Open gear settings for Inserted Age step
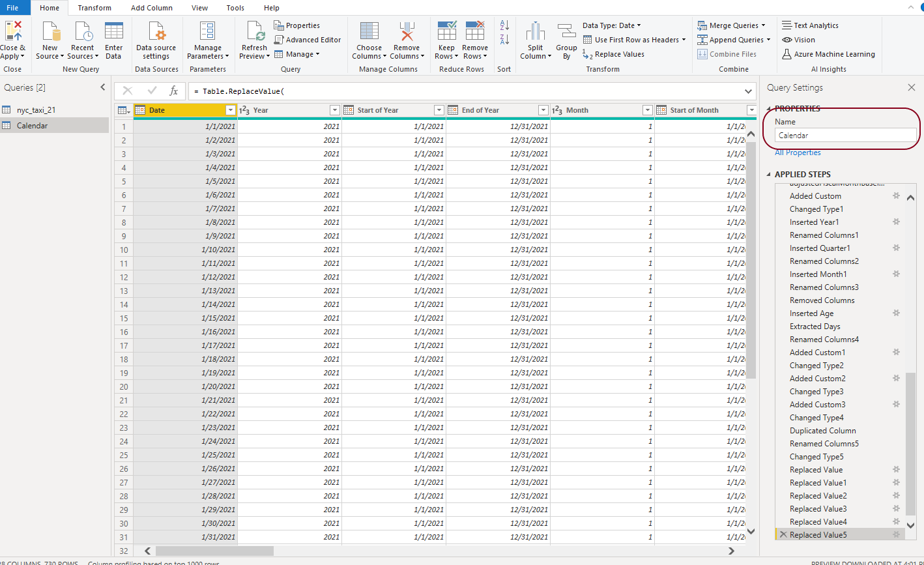 [x=896, y=313]
